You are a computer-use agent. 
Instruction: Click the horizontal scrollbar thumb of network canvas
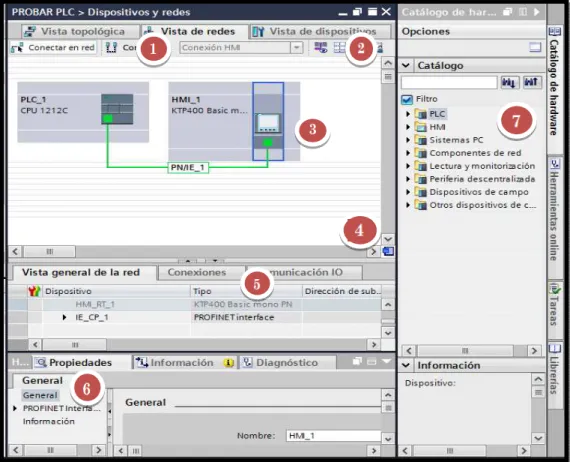(x=50, y=252)
